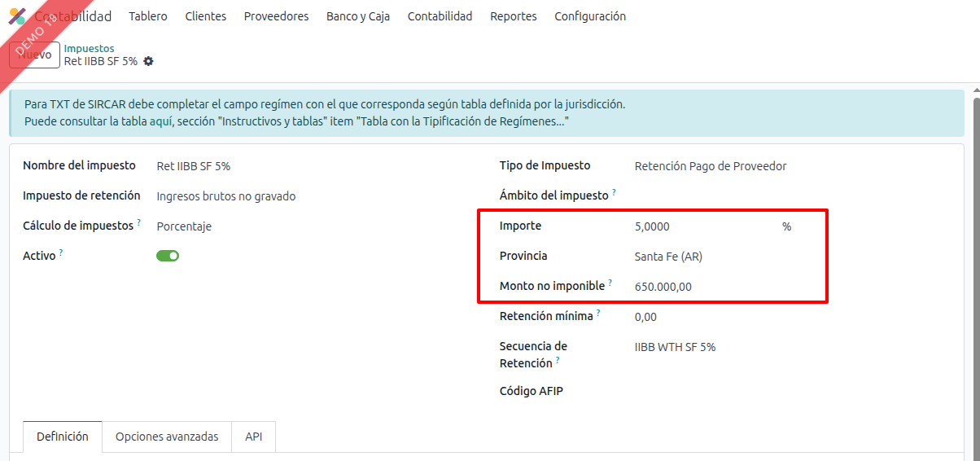This screenshot has width=980, height=461.
Task: Open the Reportes menu
Action: point(513,16)
